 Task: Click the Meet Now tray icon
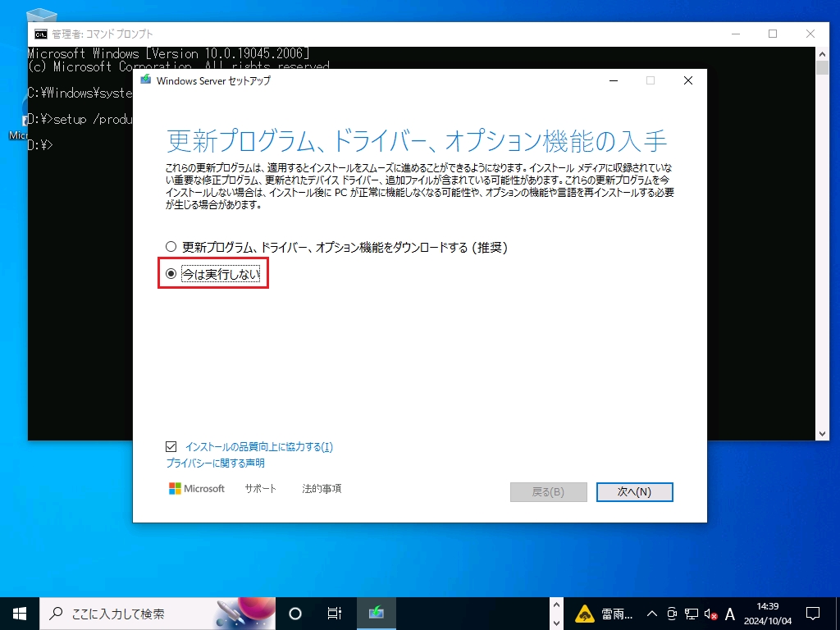click(672, 614)
